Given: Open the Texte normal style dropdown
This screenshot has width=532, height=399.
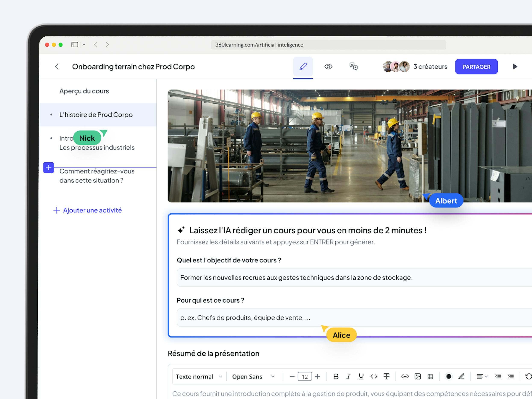Looking at the screenshot, I should (x=199, y=376).
